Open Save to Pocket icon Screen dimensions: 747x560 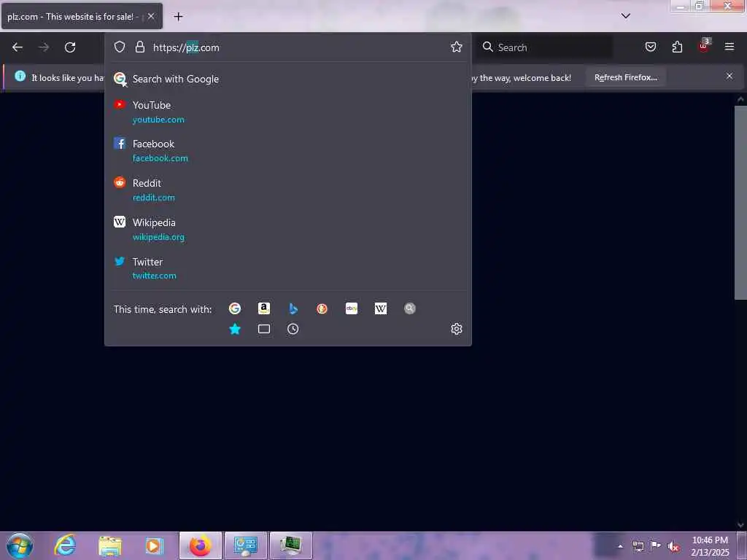pos(650,47)
